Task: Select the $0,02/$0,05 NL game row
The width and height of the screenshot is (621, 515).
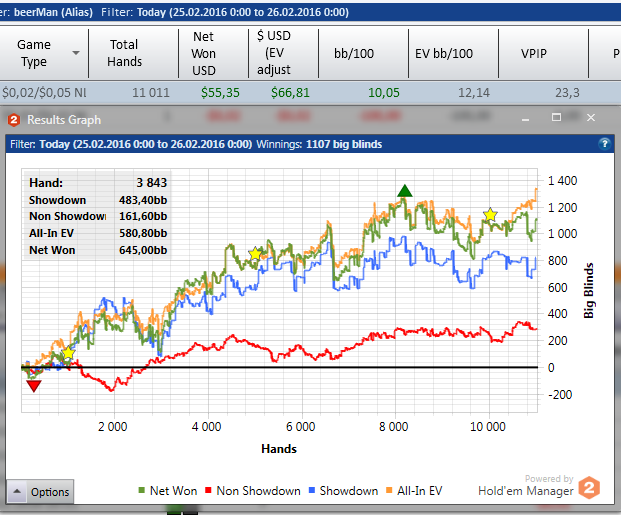Action: [x=310, y=93]
